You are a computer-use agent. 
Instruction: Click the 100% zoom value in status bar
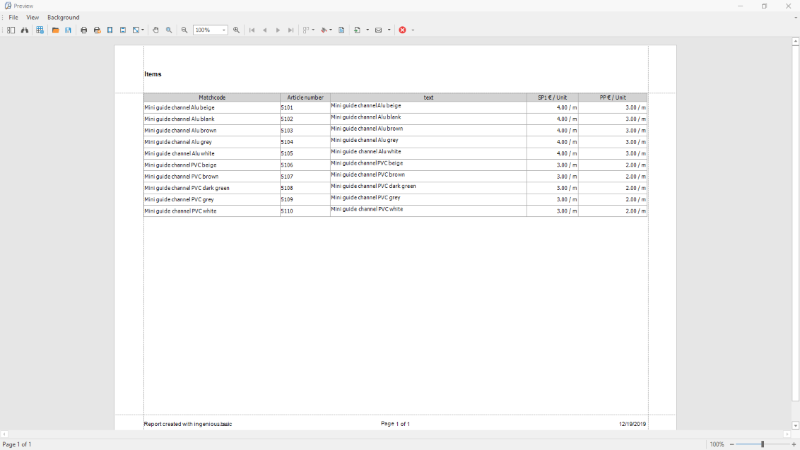point(717,444)
